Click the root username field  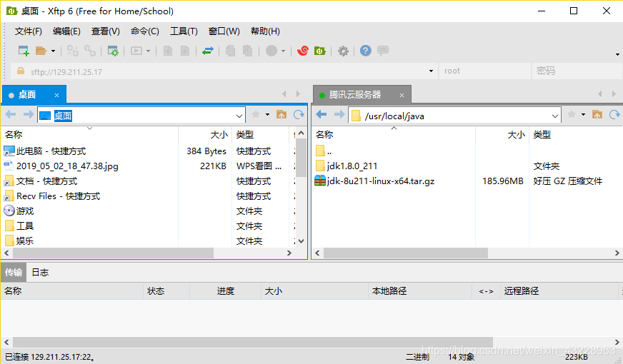(x=484, y=71)
